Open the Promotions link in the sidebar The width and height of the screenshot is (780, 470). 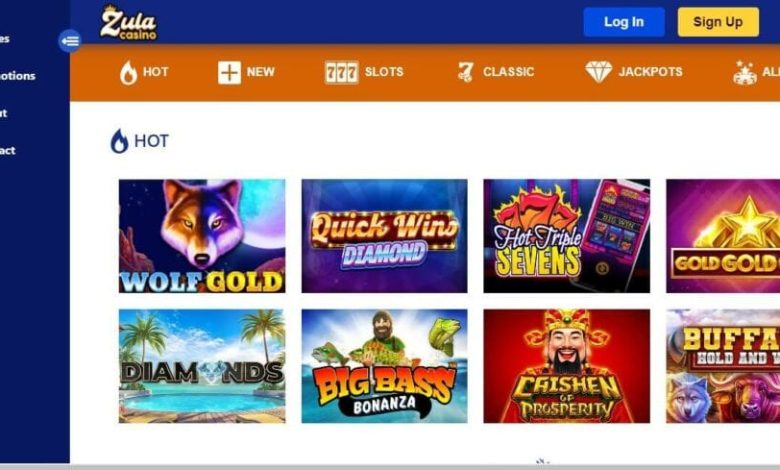18,76
